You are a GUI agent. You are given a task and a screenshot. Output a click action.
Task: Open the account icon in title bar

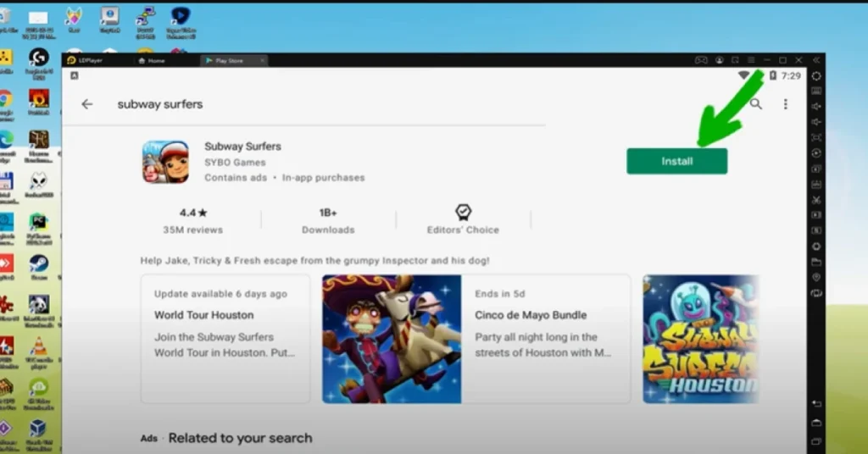tap(719, 60)
